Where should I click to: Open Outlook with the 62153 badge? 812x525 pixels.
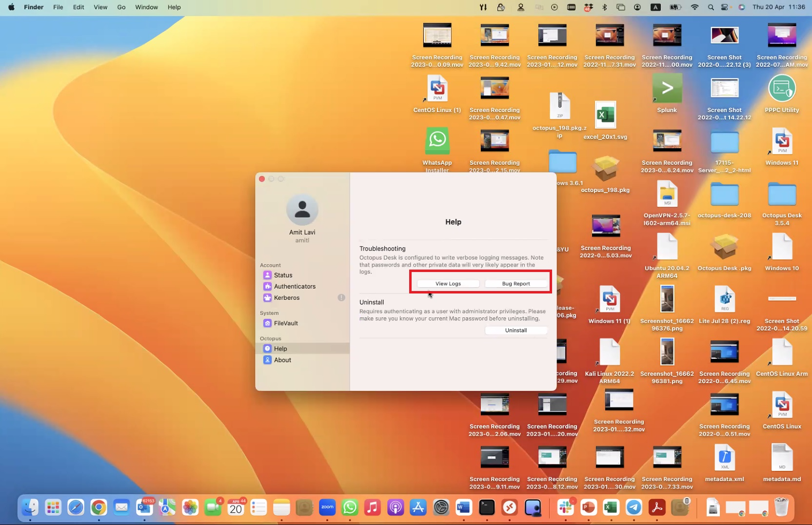144,507
